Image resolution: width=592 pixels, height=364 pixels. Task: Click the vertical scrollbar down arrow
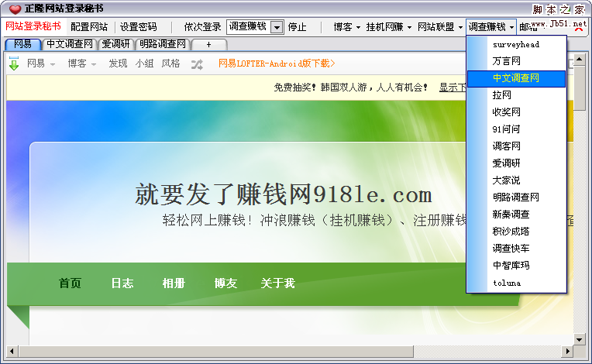(579, 339)
